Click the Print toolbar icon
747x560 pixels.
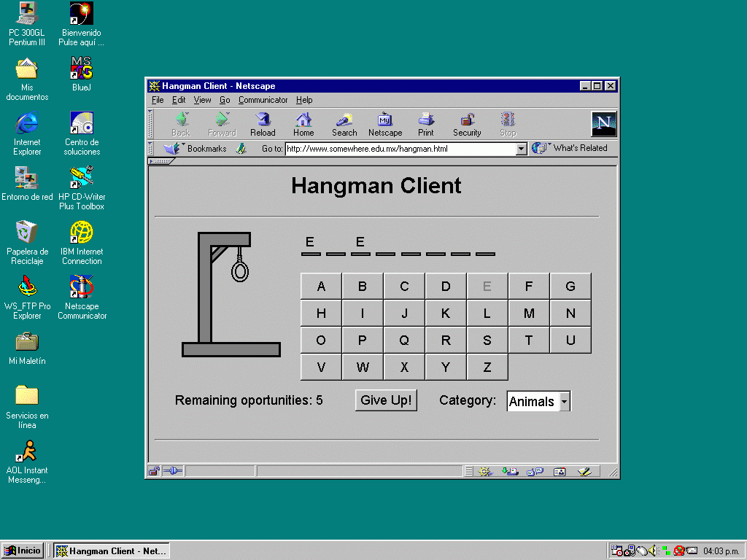pos(426,123)
